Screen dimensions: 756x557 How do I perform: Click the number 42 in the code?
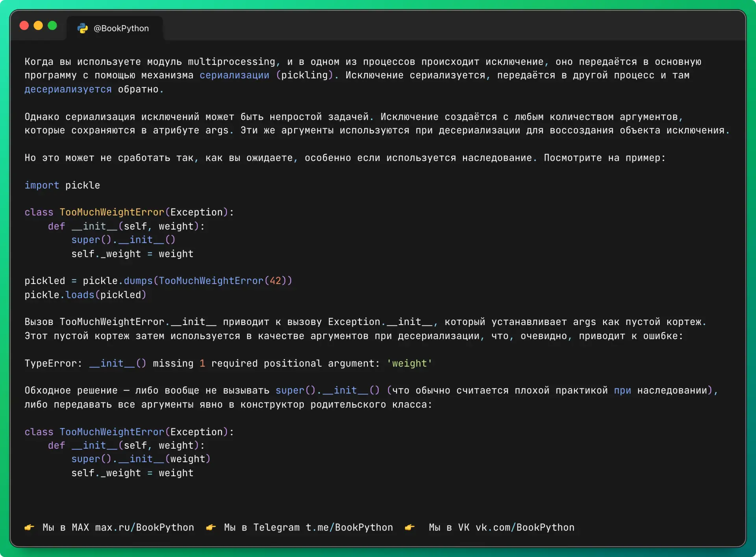(275, 281)
